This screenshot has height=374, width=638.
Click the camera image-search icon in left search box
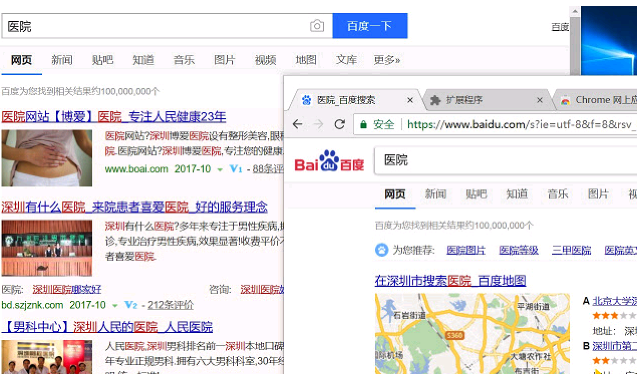tap(317, 26)
